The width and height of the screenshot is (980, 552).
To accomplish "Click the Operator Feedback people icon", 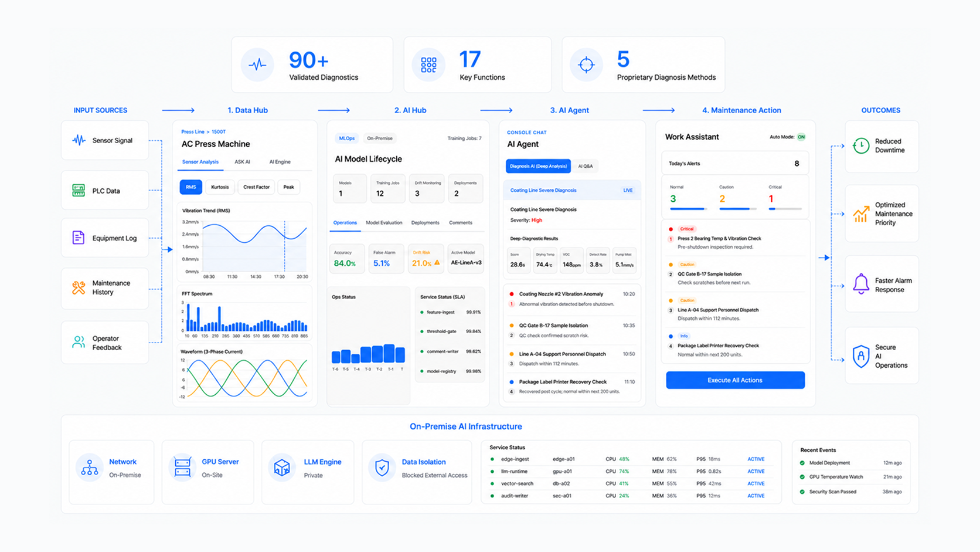I will [79, 342].
